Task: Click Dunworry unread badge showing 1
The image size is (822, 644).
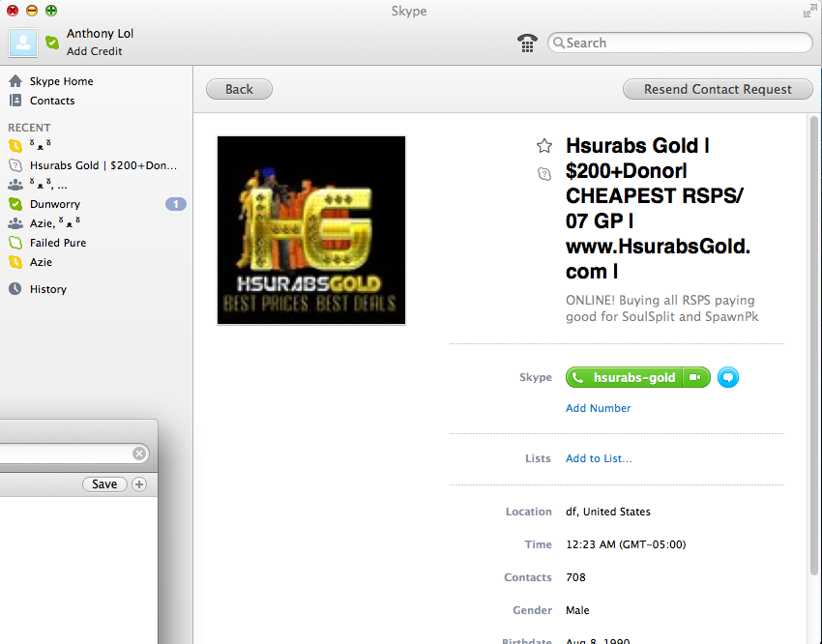Action: [176, 204]
